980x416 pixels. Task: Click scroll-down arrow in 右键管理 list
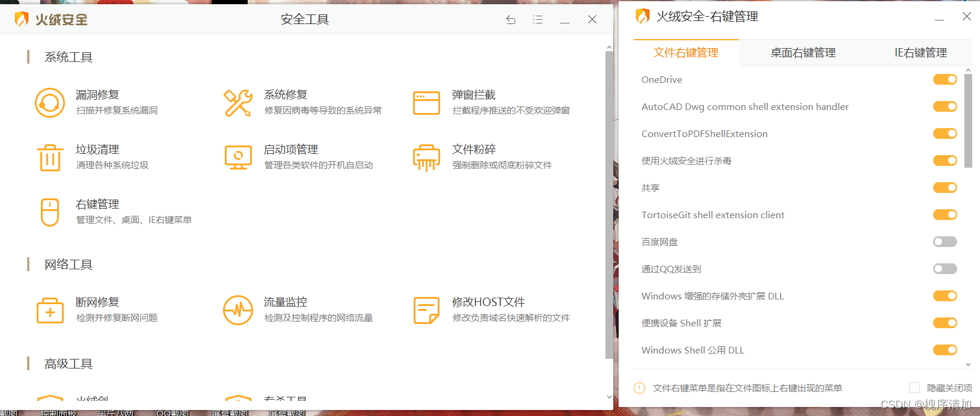pos(968,364)
